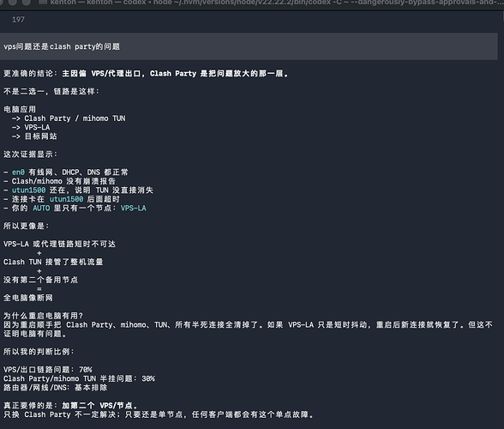Click the question '为什么重启电脑有用？'
The width and height of the screenshot is (504, 429).
click(x=44, y=316)
